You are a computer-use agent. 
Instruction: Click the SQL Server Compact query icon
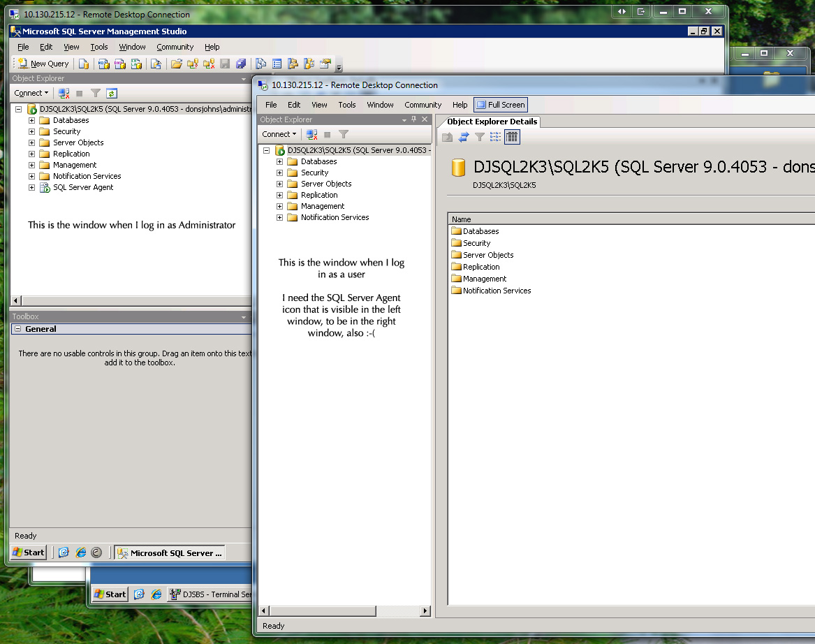pyautogui.click(x=156, y=64)
